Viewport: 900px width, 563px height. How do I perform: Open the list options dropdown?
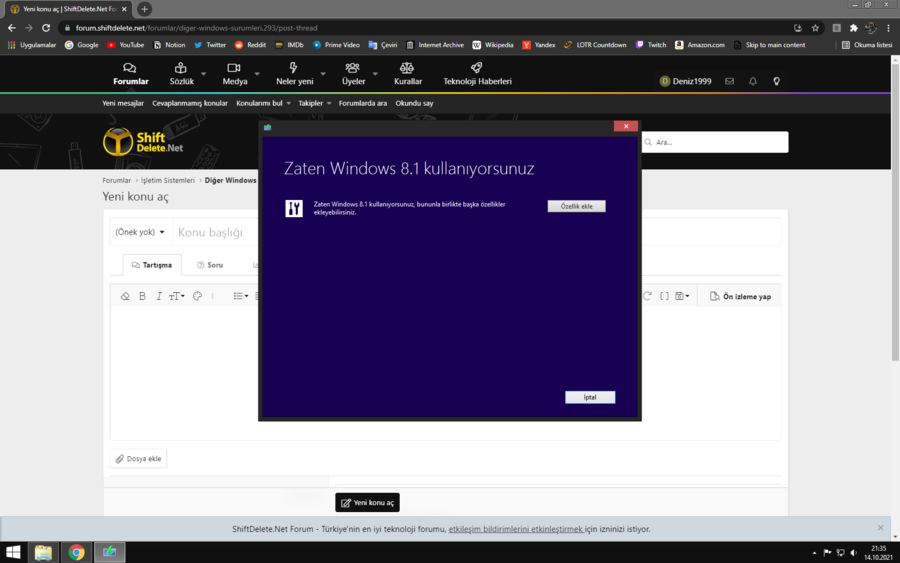click(x=240, y=296)
